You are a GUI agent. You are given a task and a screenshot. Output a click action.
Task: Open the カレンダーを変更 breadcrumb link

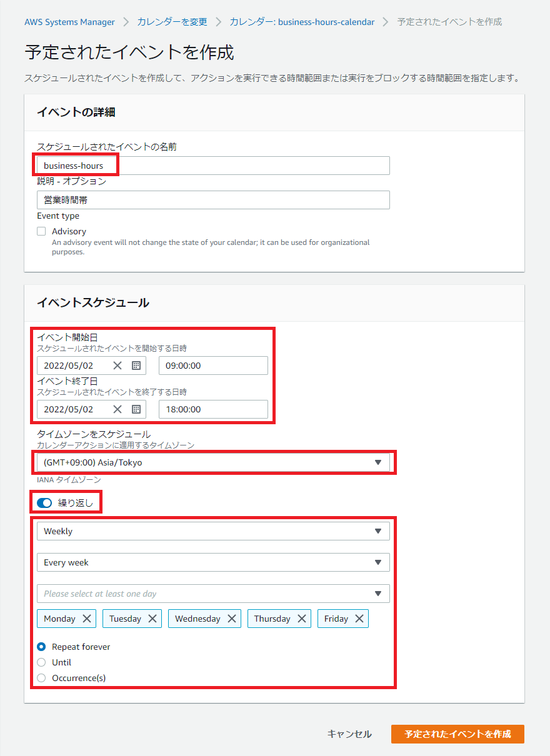coord(172,22)
